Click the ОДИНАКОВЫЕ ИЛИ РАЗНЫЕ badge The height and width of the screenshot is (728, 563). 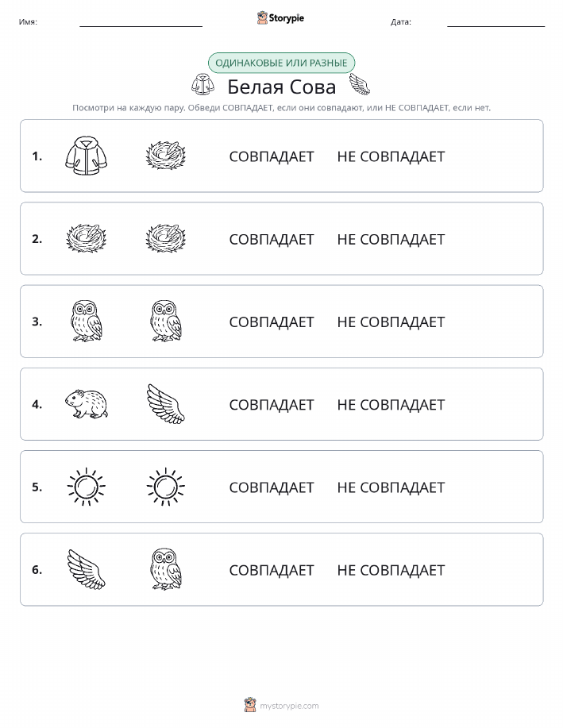pyautogui.click(x=281, y=63)
